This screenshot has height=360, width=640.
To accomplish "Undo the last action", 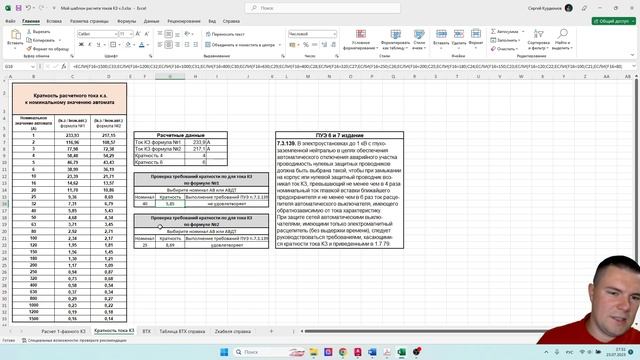I will (x=28, y=8).
